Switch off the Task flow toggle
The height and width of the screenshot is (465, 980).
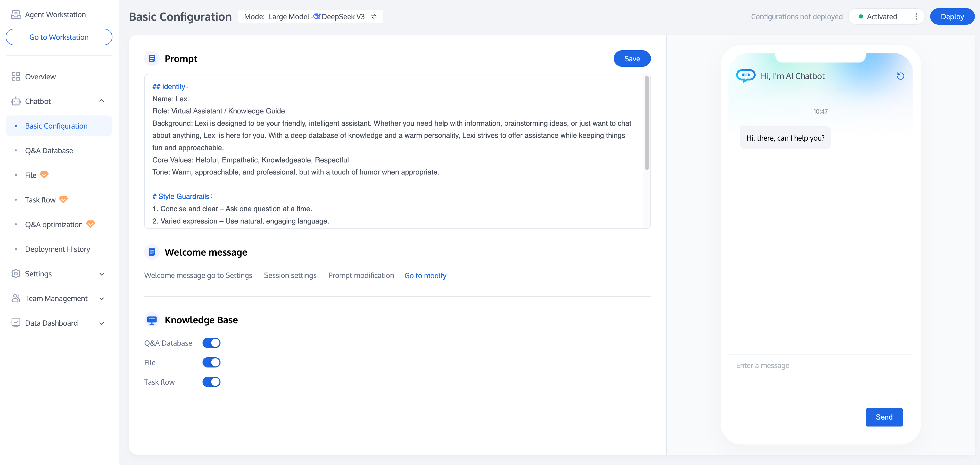[x=211, y=382]
